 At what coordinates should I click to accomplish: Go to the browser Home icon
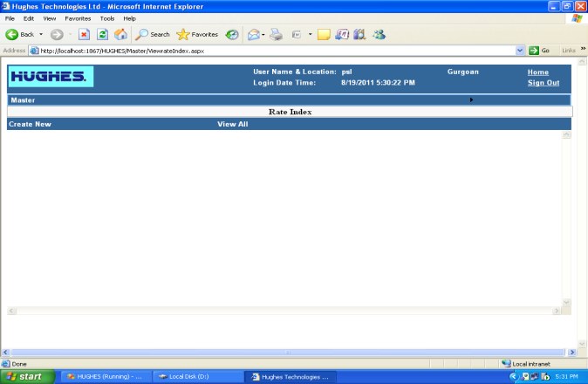pos(120,35)
